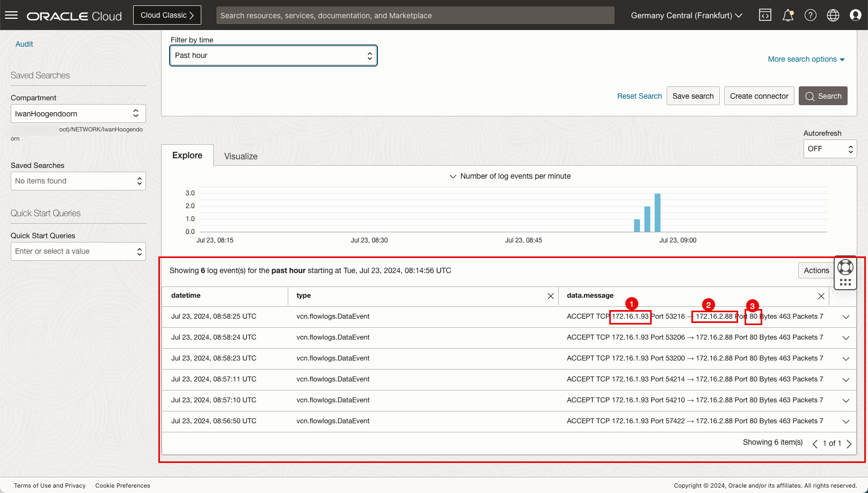Open the user profile avatar menu

855,16
